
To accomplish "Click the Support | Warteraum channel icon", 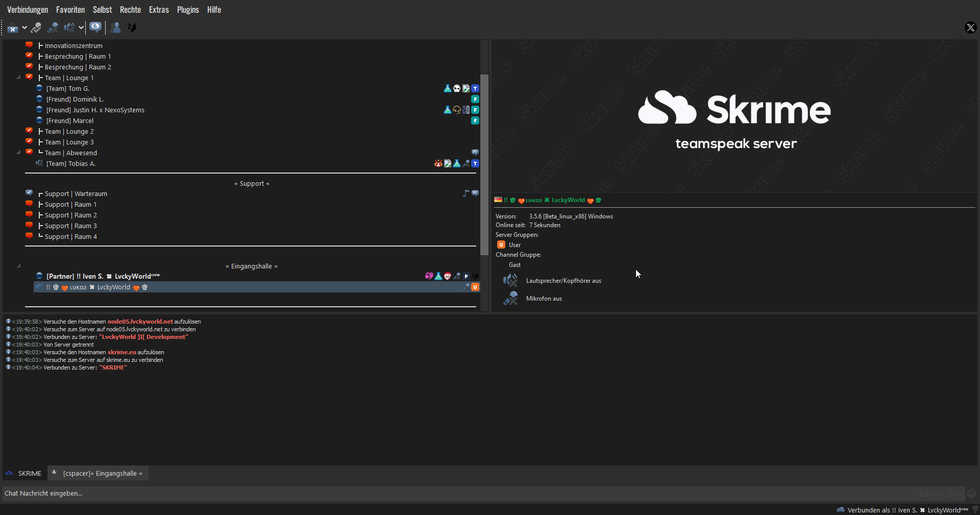I will pyautogui.click(x=29, y=193).
